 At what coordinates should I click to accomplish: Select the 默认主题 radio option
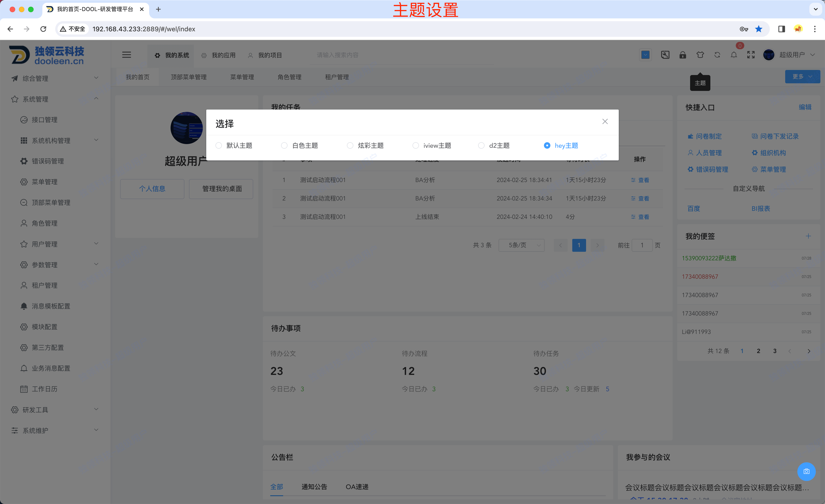234,146
